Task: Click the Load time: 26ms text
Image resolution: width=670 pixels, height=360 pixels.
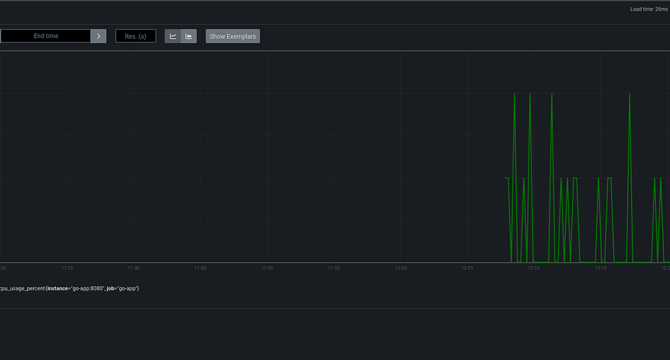Action: tap(649, 9)
